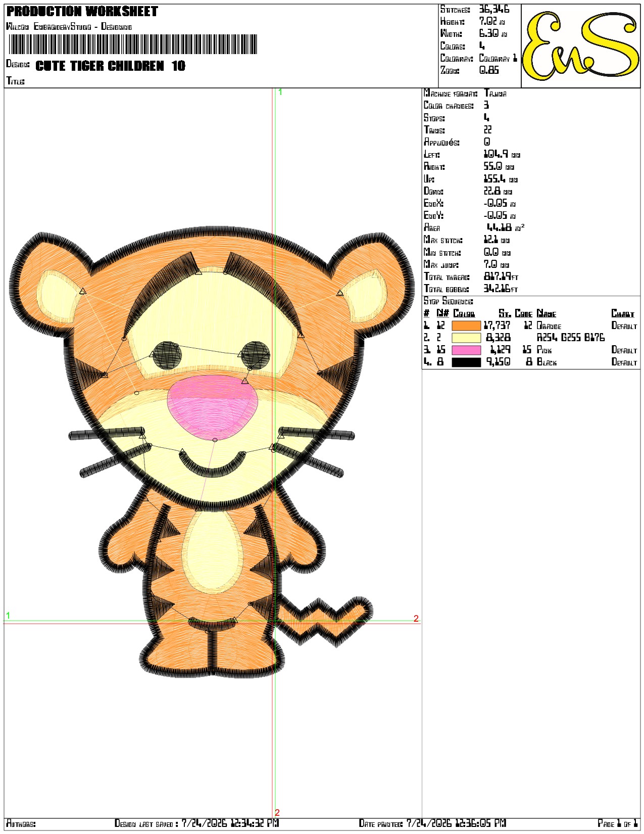
Task: Select the zoom value 0.85
Action: (489, 70)
